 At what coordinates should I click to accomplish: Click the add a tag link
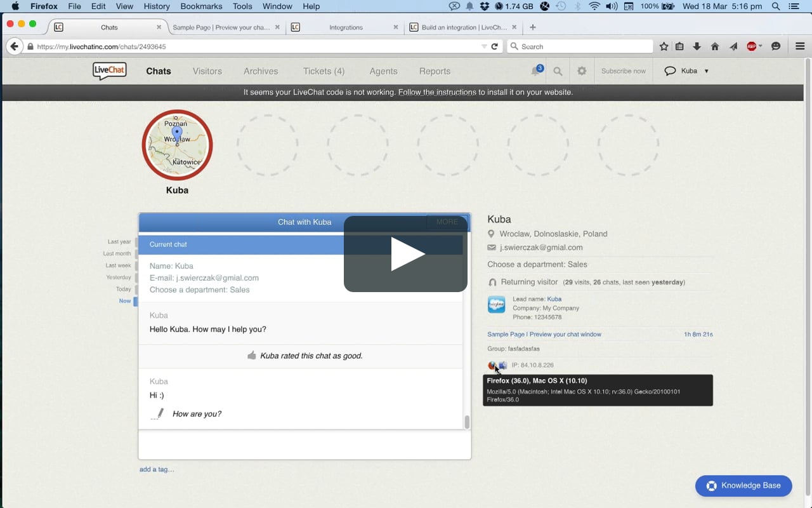(x=157, y=469)
